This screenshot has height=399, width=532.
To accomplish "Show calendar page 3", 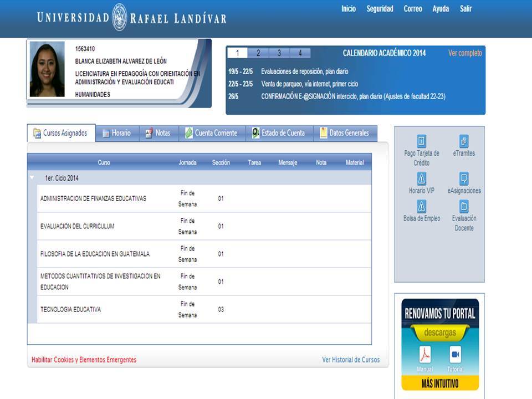I will tap(279, 53).
